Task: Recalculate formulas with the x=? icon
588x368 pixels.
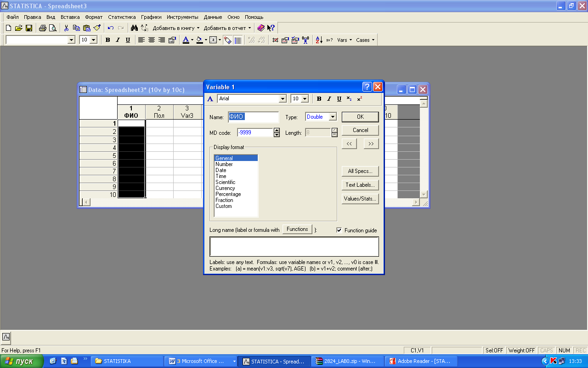Action: (329, 40)
